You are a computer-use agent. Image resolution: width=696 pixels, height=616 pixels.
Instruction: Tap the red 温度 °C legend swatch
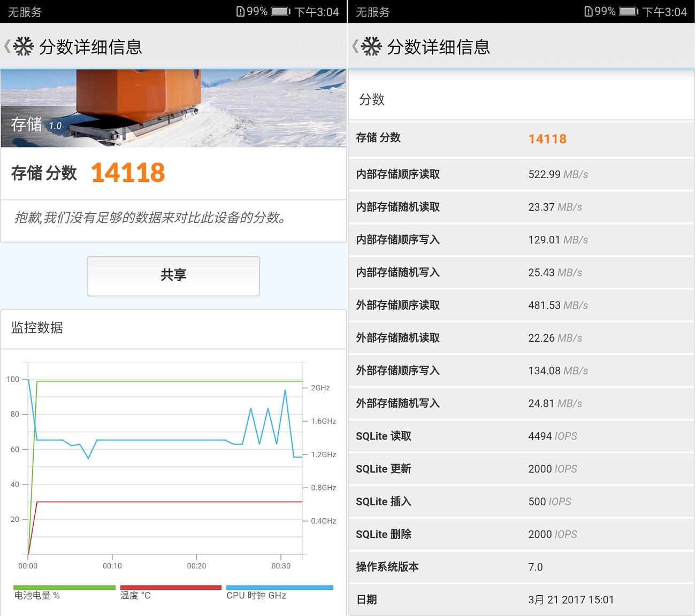(x=171, y=587)
